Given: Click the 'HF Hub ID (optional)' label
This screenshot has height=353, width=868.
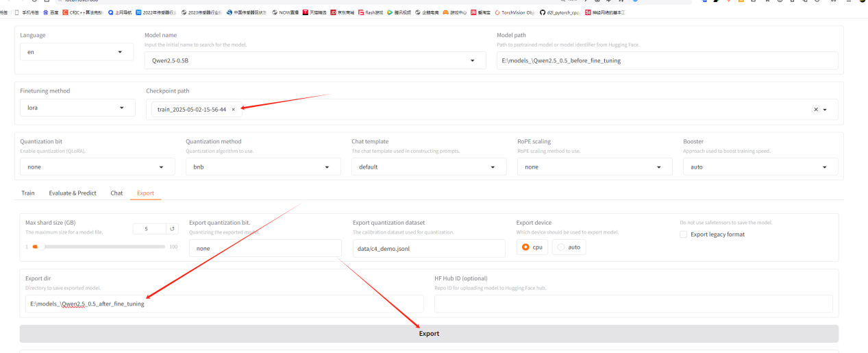Looking at the screenshot, I should click(461, 278).
